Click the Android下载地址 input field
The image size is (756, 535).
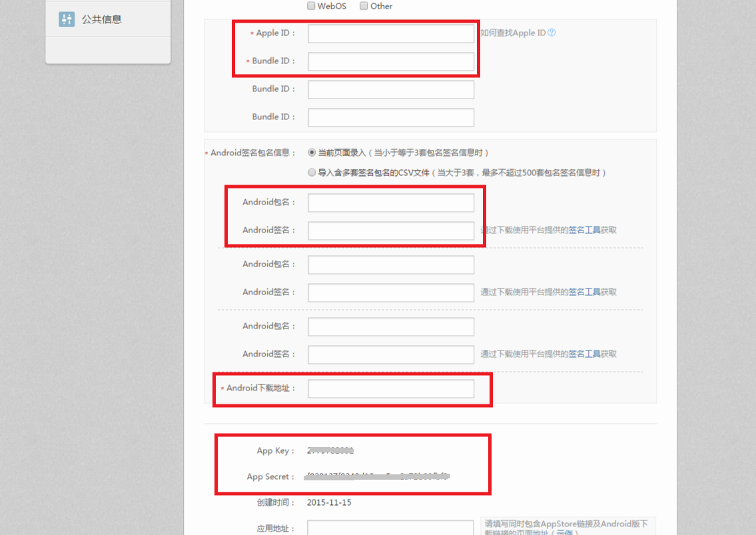391,388
